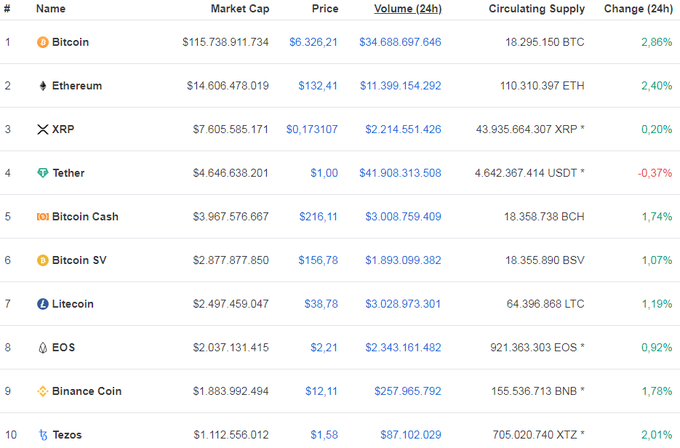Image resolution: width=680 pixels, height=448 pixels.
Task: Sort by Volume (24h) column header
Action: pos(408,9)
